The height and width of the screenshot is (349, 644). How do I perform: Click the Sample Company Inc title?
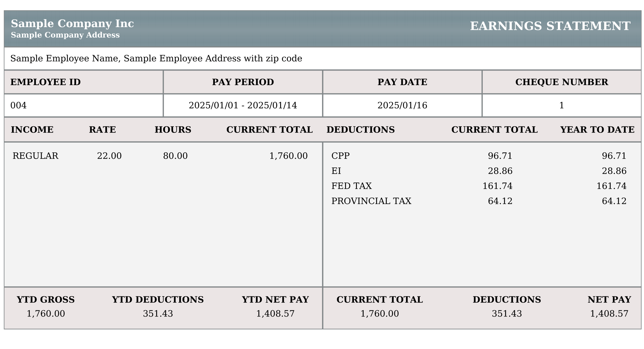pos(72,24)
